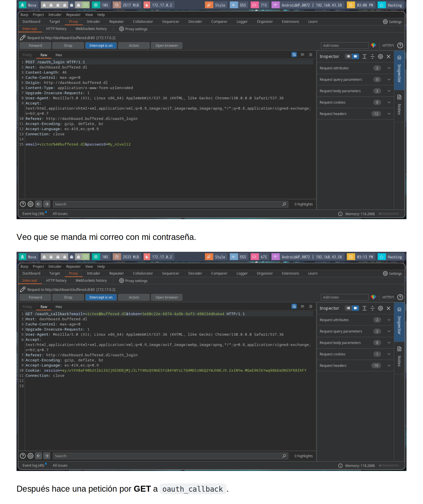Click the search magnifier icon in top window

[x=284, y=204]
